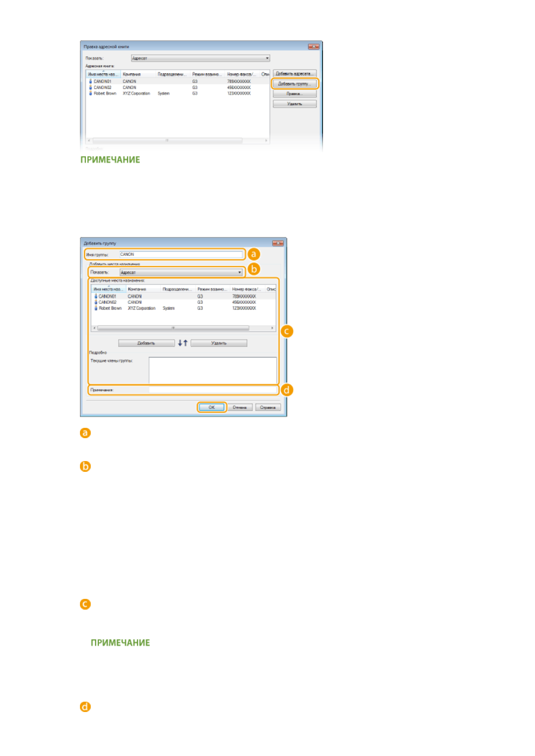Click CANON02 person icon in group dialog
Viewport: 535px width, 756px height.
(96, 302)
